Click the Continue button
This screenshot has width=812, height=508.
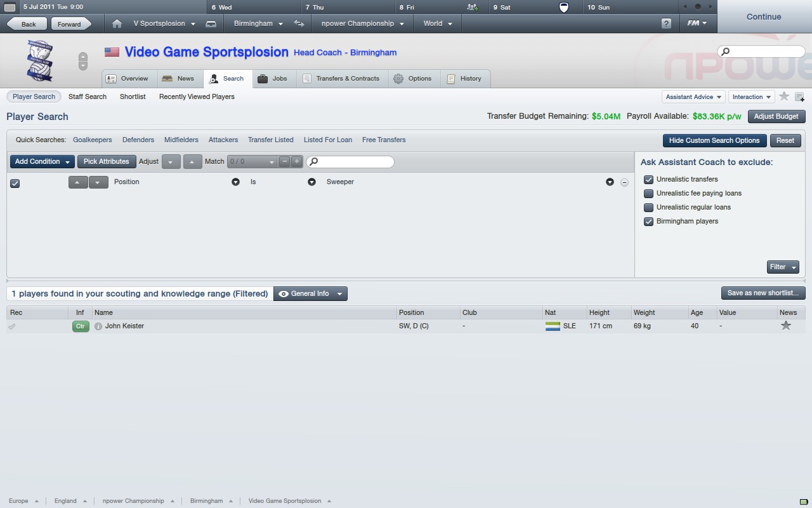coord(764,17)
